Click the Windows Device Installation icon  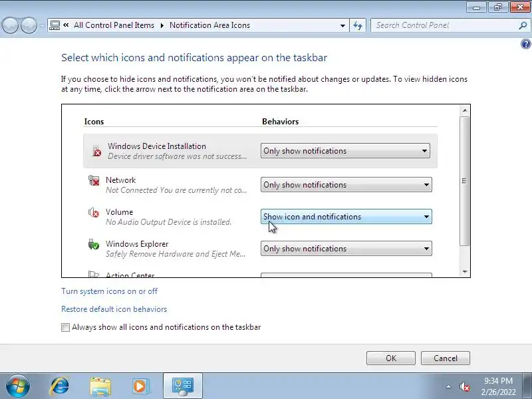pos(96,151)
